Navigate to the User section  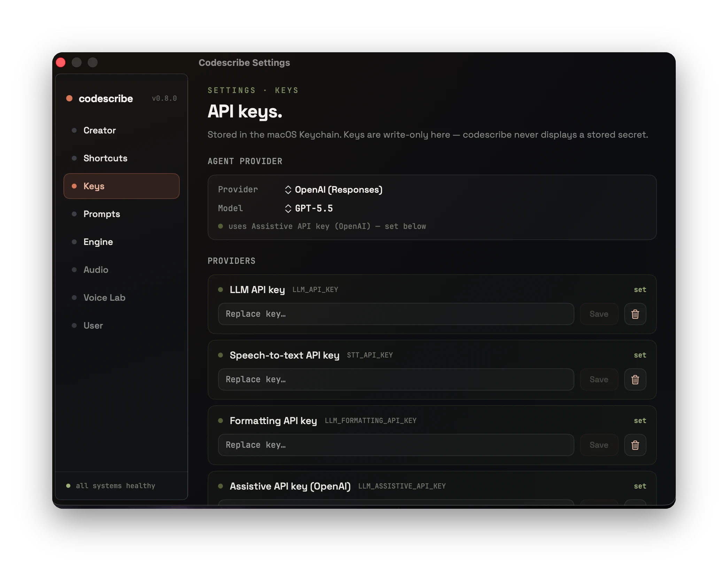[x=122, y=325]
